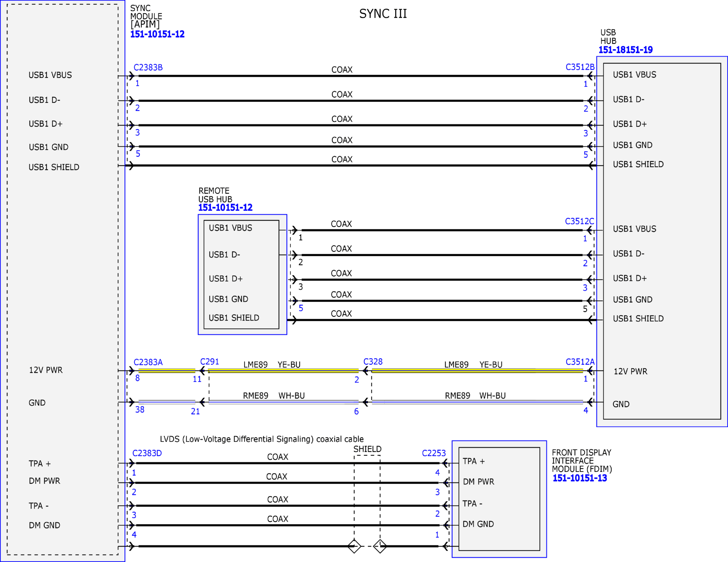
Task: Open the 151-10151-13 FDIM part link
Action: click(580, 478)
